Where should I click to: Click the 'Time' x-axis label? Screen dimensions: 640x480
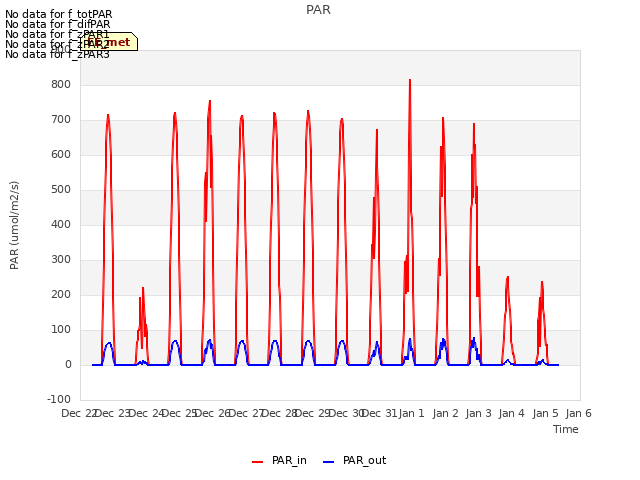click(x=566, y=429)
